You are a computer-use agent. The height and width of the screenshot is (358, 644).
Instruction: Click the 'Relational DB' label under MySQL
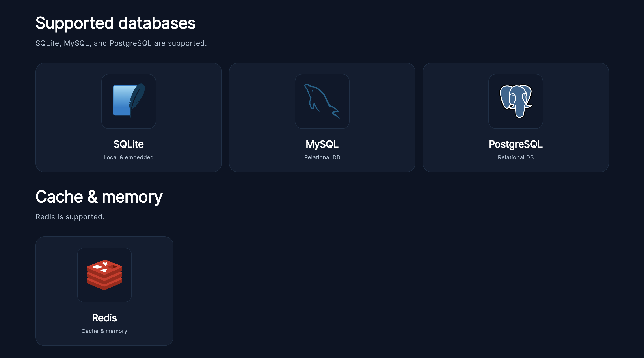(322, 157)
